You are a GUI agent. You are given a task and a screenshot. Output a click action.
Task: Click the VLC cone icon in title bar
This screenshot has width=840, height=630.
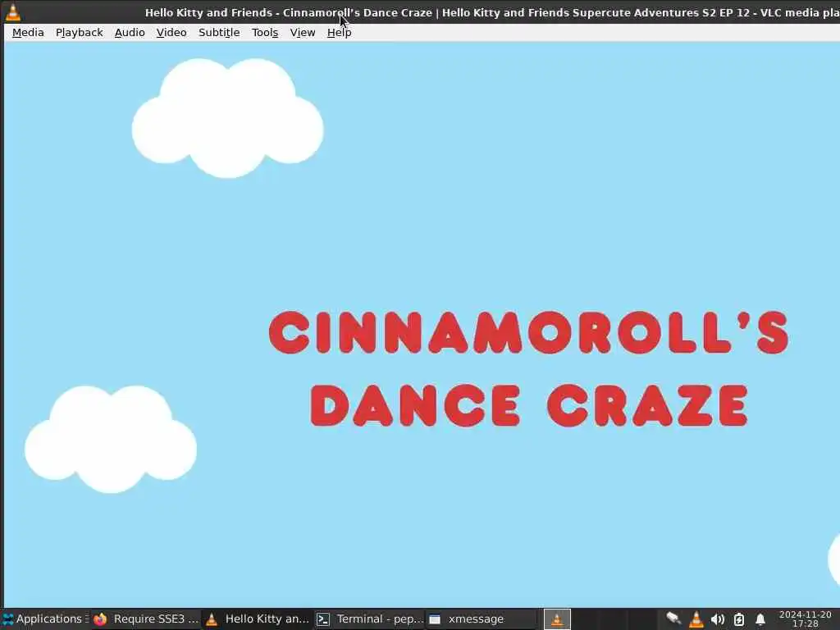click(x=13, y=11)
